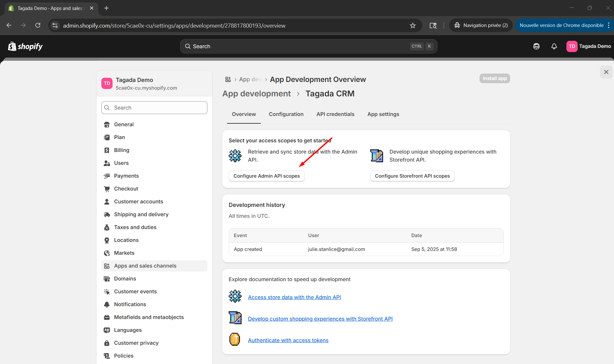This screenshot has height=364, width=614.
Task: Open Metafields and metaobjects settings
Action: click(x=154, y=317)
